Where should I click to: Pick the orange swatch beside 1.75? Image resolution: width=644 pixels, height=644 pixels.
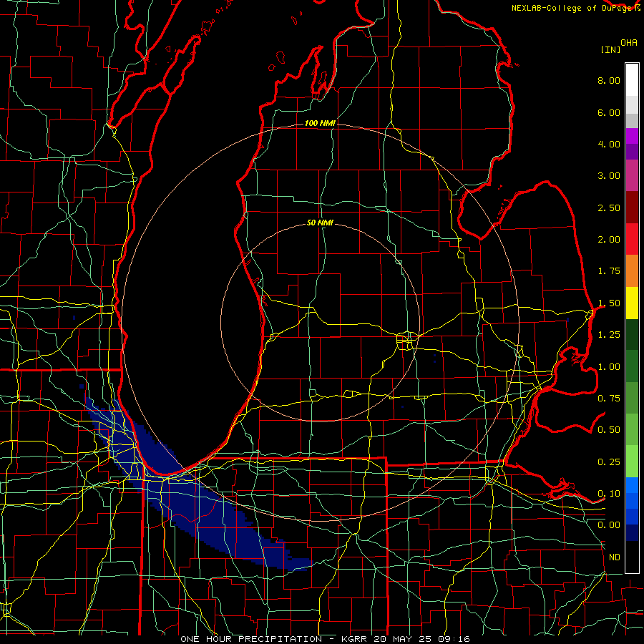[632, 271]
